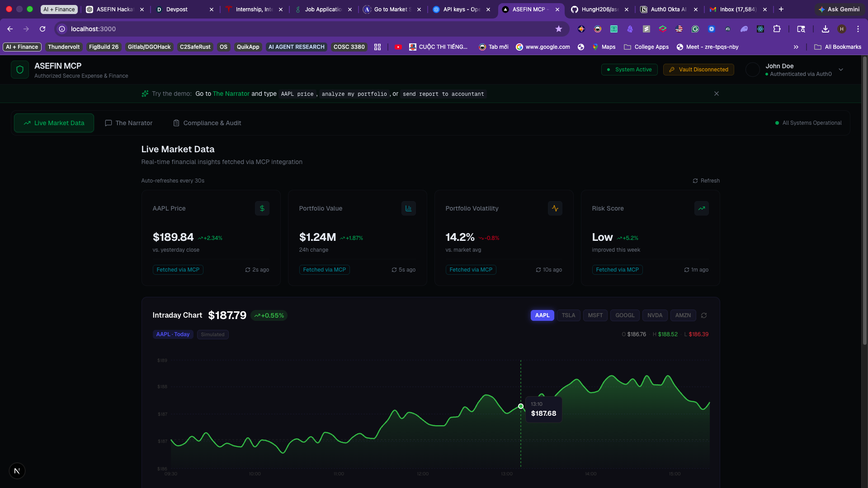Click the trend arrow icon on Risk Score card
Image resolution: width=868 pixels, height=488 pixels.
(702, 208)
